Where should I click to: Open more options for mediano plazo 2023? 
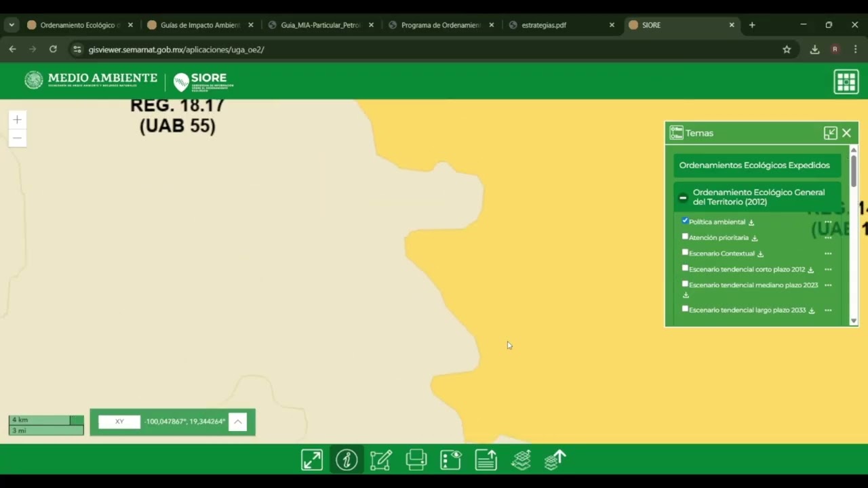pos(828,285)
